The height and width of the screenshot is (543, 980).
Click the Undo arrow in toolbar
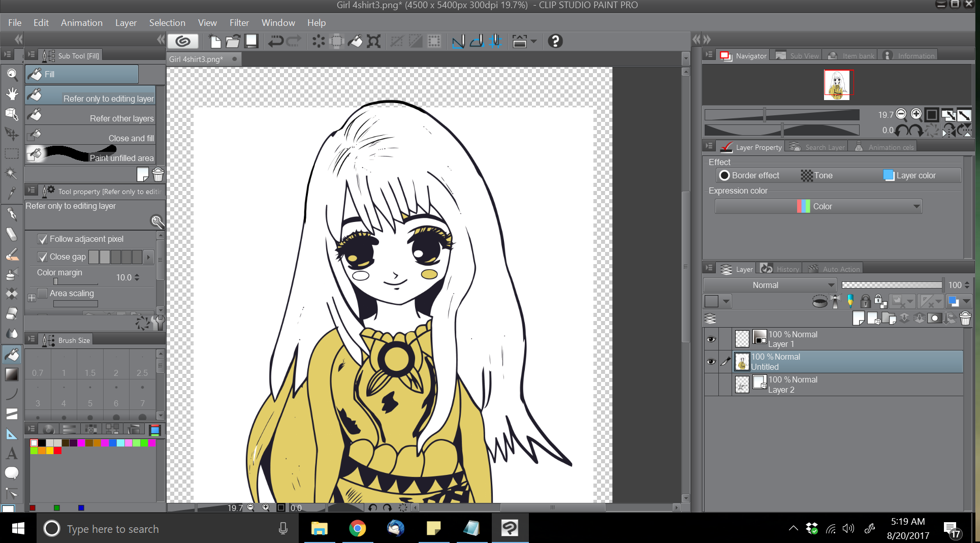click(275, 41)
